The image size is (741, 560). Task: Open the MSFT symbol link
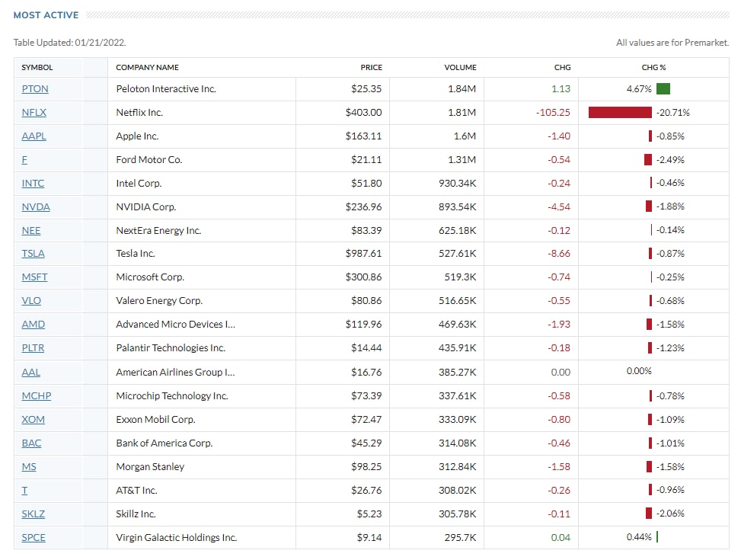[x=34, y=277]
